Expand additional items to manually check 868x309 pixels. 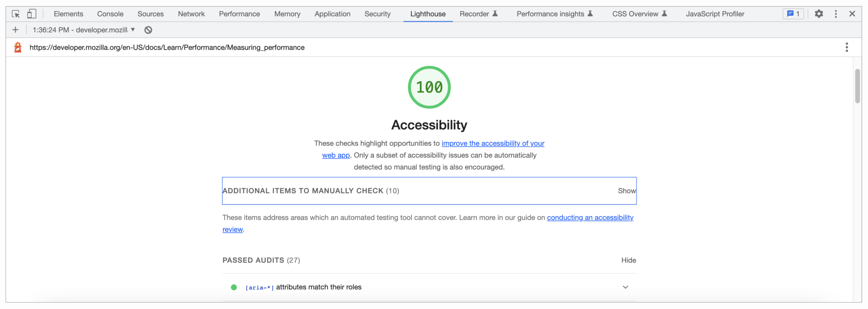(627, 191)
